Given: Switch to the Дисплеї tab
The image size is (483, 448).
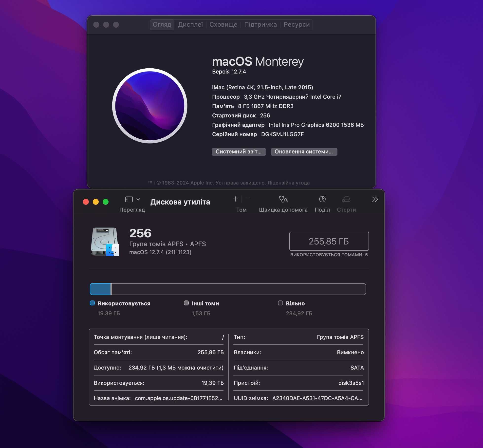Looking at the screenshot, I should [x=190, y=24].
